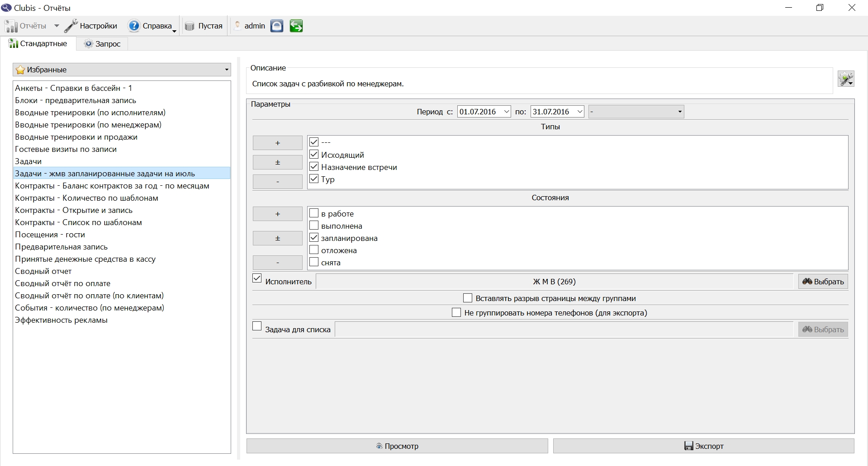
Task: Click the Просмотр preview button
Action: click(x=397, y=446)
